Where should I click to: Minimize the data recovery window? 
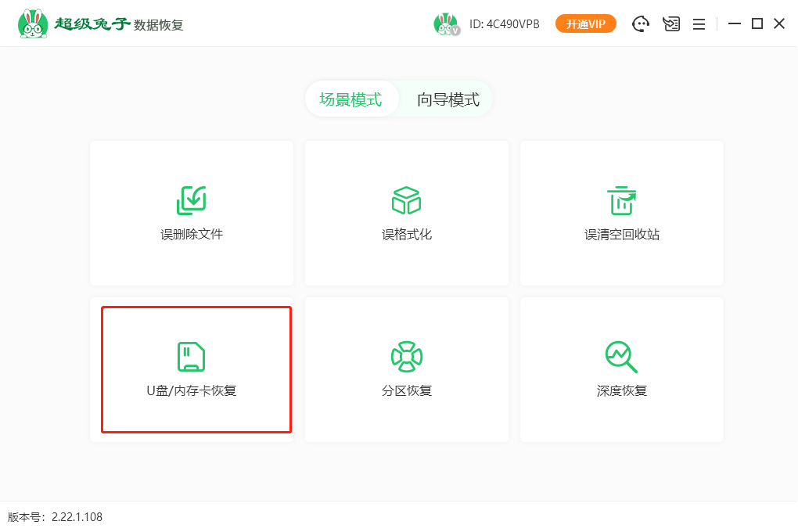[734, 24]
